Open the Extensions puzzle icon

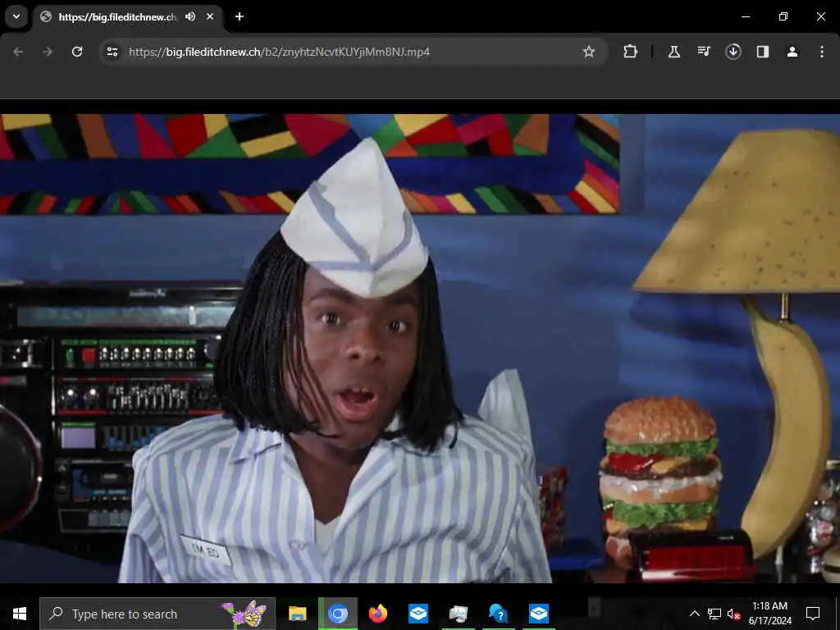[630, 52]
